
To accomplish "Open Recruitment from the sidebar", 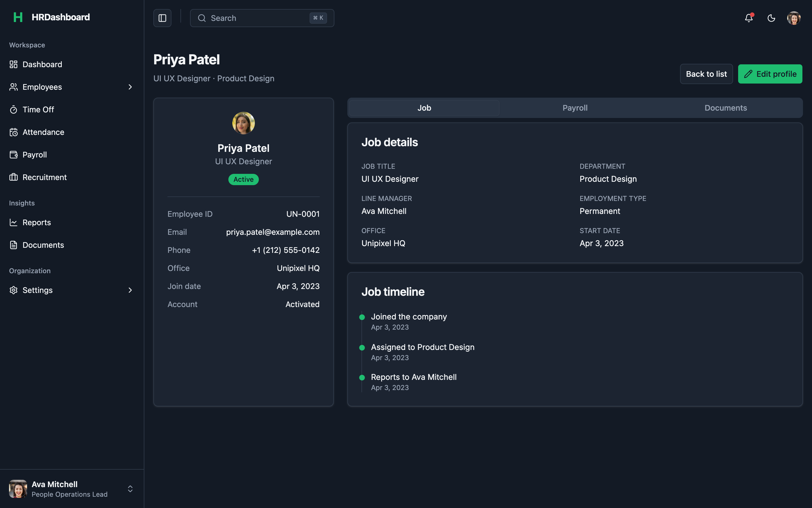I will tap(72, 178).
